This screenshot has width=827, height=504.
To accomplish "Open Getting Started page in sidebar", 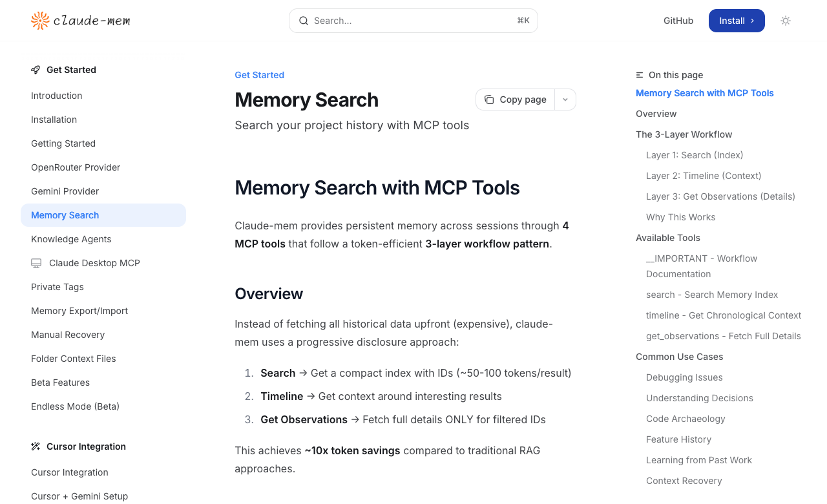I will (103, 143).
